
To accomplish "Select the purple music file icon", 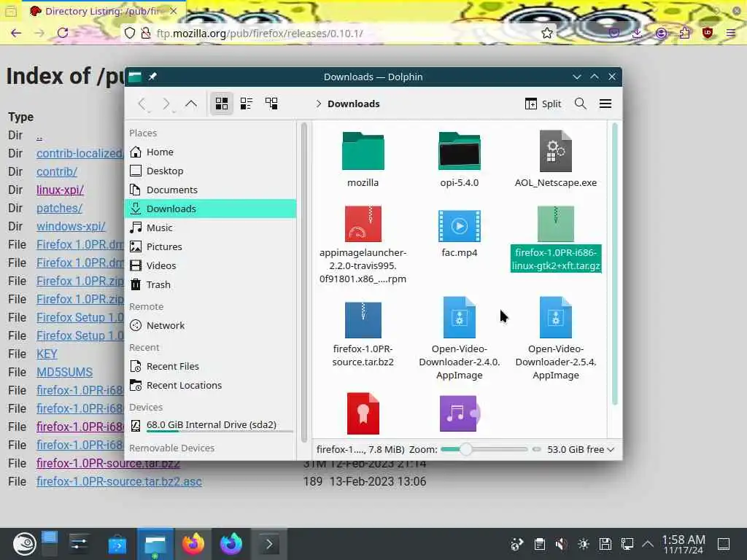I will coord(460,413).
